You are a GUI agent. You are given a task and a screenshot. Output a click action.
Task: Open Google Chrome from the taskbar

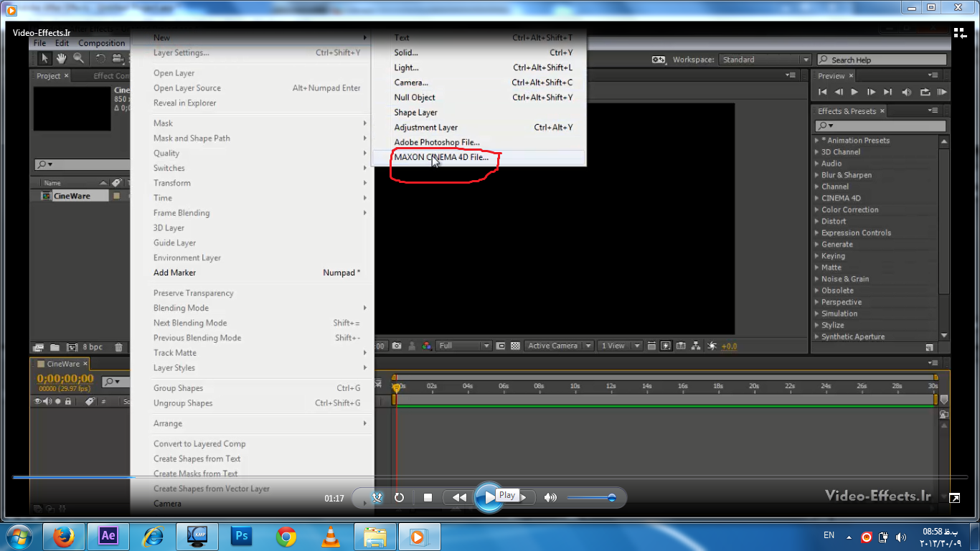point(286,536)
